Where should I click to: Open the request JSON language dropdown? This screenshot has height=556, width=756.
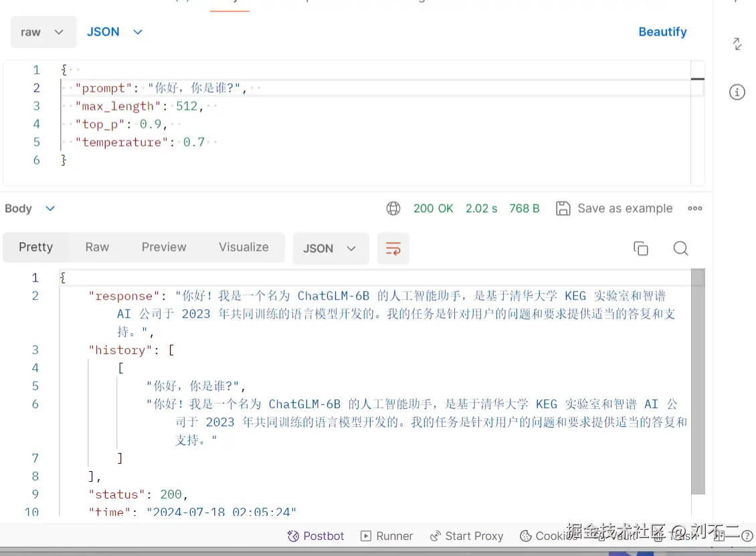click(115, 32)
